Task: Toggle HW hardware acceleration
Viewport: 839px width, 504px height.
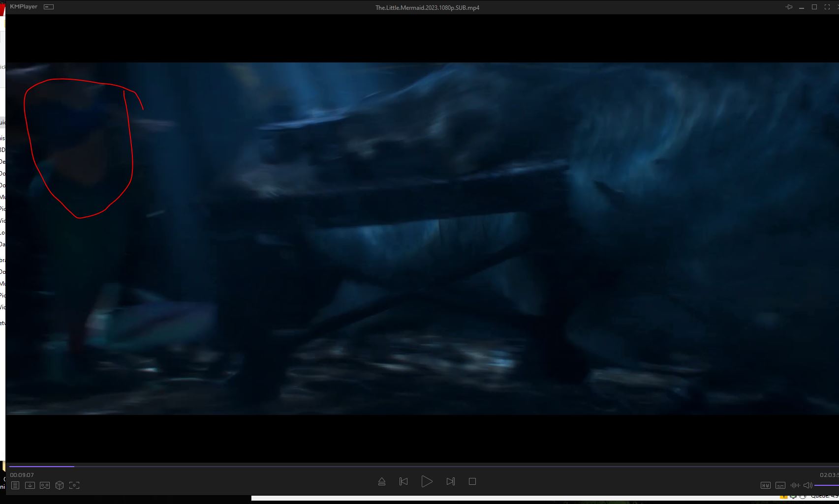Action: [x=766, y=485]
